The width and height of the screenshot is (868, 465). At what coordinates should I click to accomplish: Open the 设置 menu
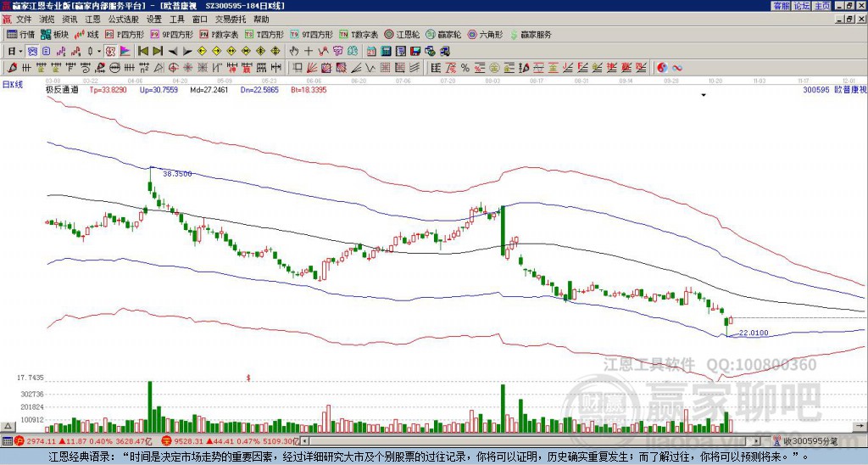pyautogui.click(x=154, y=20)
